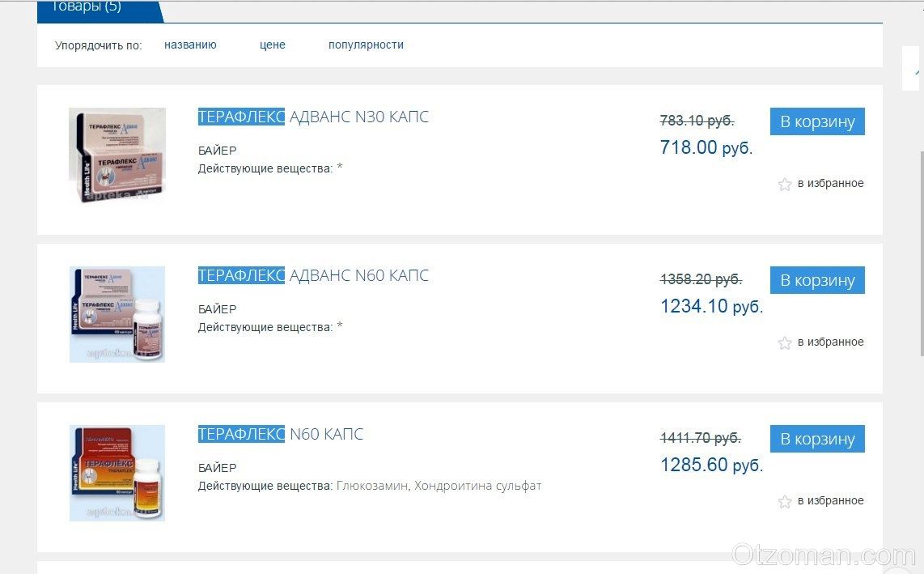Add Терафлекс Адванс N30 to cart
Image resolution: width=924 pixels, height=574 pixels.
(817, 121)
